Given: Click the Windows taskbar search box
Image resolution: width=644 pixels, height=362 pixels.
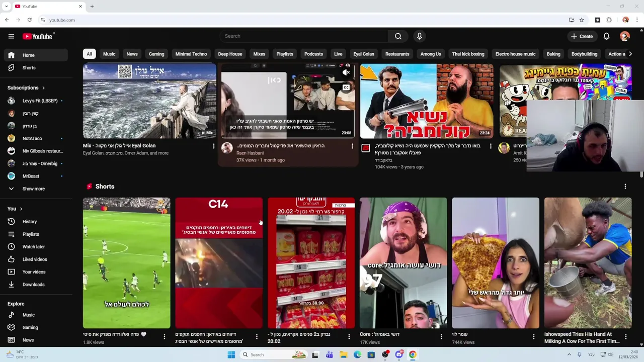Looking at the screenshot, I should (274, 354).
